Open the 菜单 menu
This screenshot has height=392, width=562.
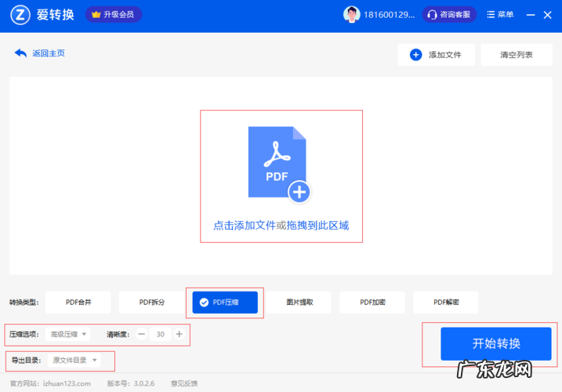click(x=501, y=15)
